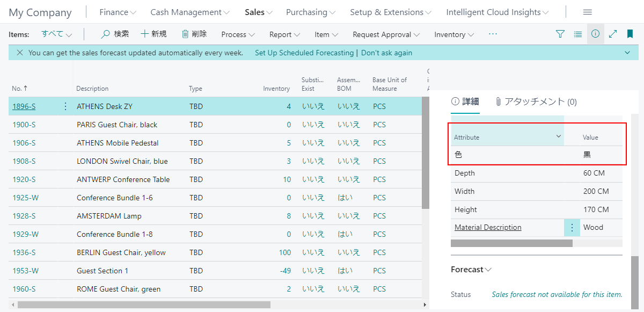The width and height of the screenshot is (644, 312).
Task: Open item 1896-S via its number link
Action: click(x=24, y=106)
